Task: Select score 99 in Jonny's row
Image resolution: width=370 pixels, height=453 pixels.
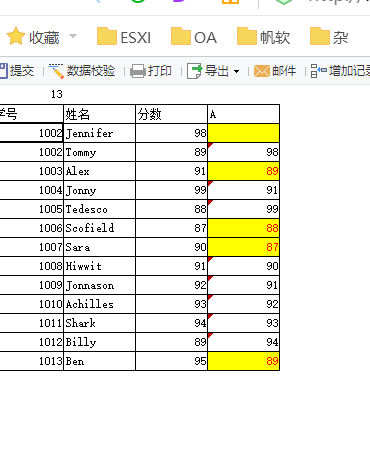Action: (x=171, y=190)
